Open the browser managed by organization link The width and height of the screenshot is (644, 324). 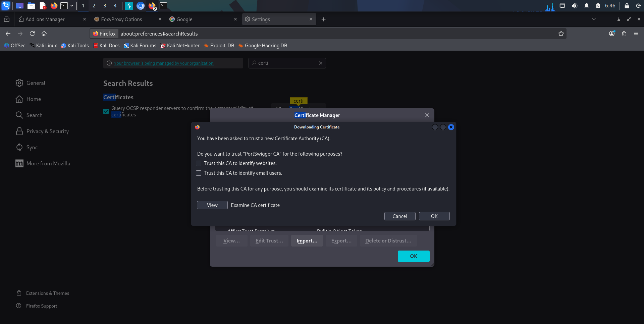pyautogui.click(x=164, y=63)
